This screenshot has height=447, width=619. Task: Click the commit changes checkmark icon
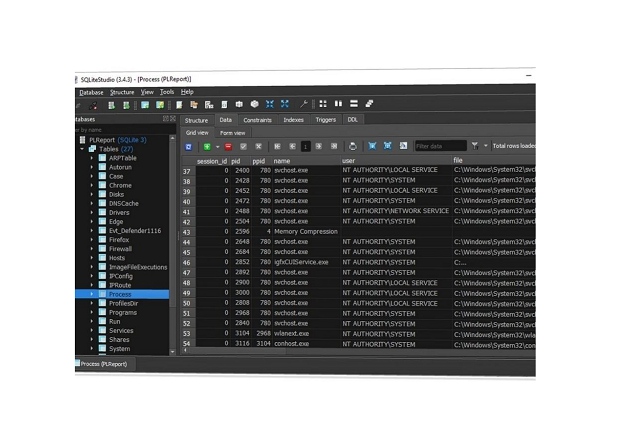243,146
